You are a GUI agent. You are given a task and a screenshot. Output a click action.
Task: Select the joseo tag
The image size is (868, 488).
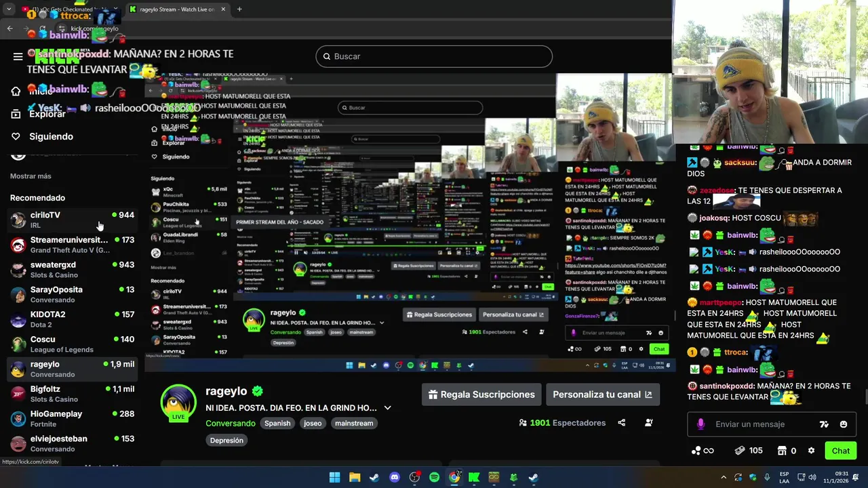(313, 423)
